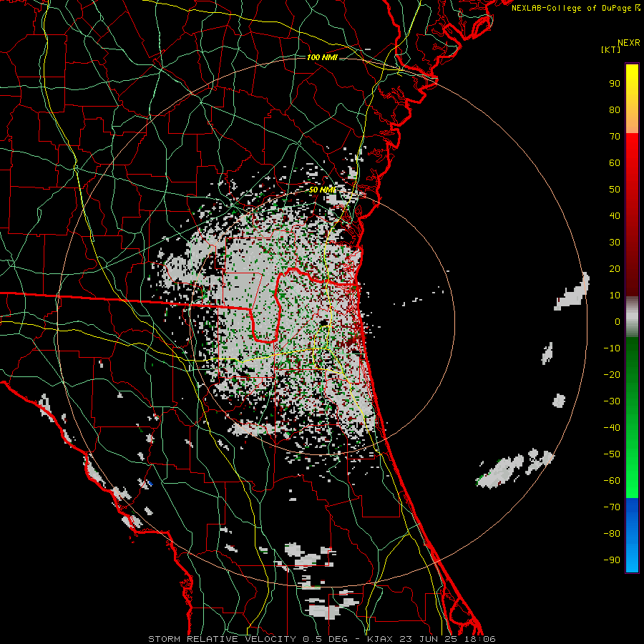Screen dimensions: 644x644
Task: Click the -90 knot legend value
Action: pyautogui.click(x=612, y=560)
